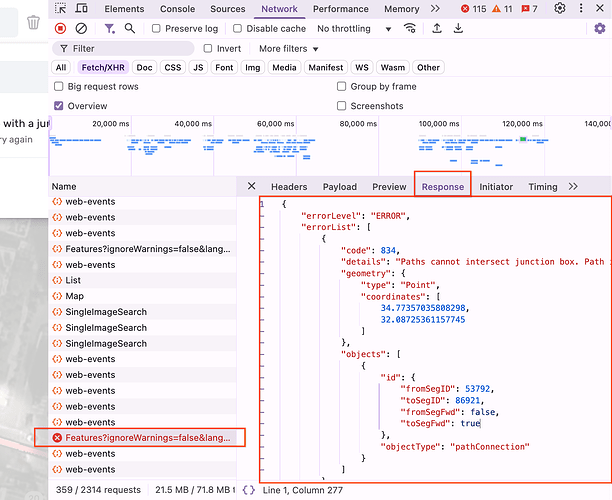Filter by Manifest type
Image resolution: width=612 pixels, height=500 pixels.
point(326,68)
